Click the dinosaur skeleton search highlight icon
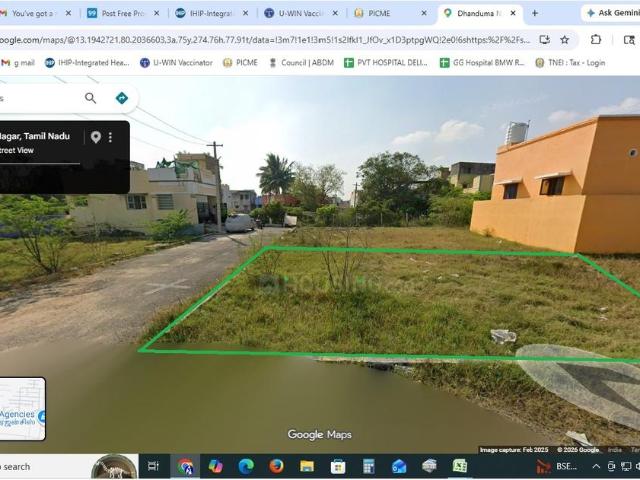 [114, 467]
